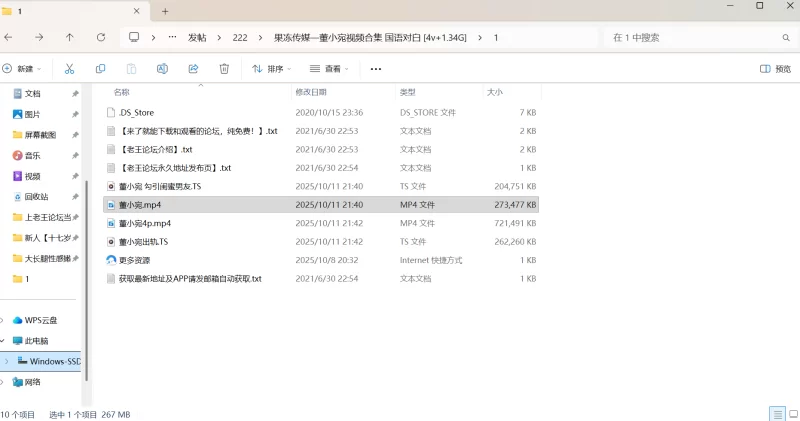Click the 新建 new button
This screenshot has width=800, height=421.
[22, 69]
